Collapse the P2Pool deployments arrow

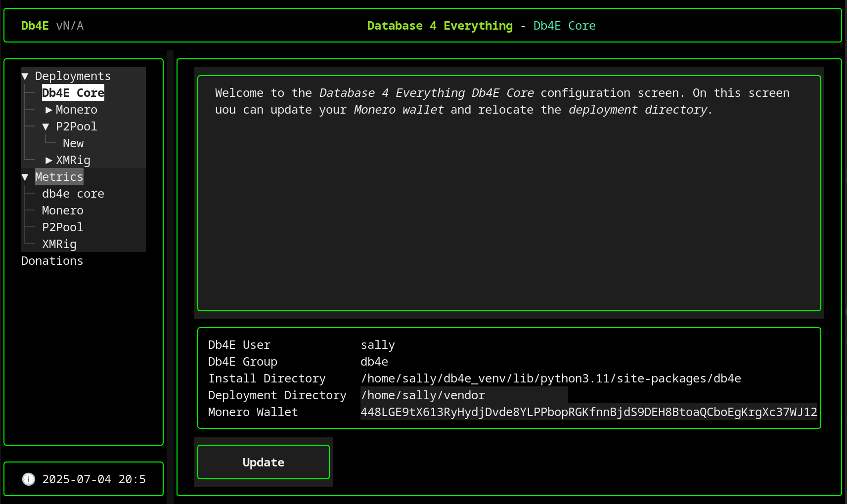[x=46, y=126]
